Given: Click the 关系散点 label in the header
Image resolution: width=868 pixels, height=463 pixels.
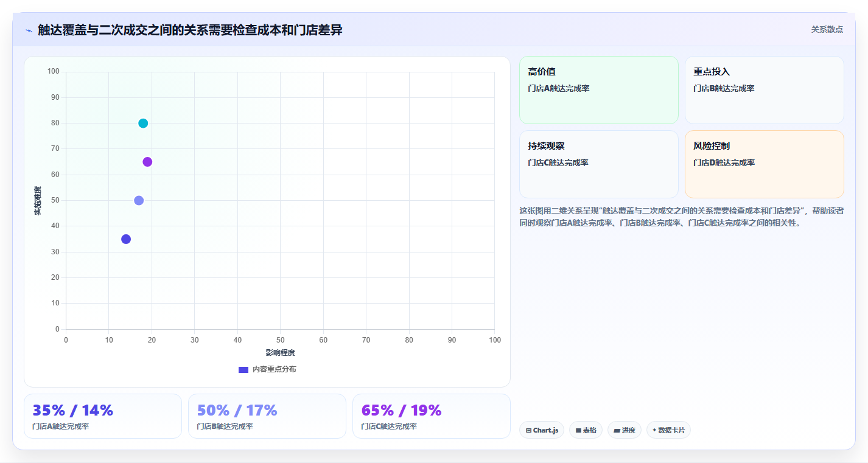Looking at the screenshot, I should [x=827, y=29].
